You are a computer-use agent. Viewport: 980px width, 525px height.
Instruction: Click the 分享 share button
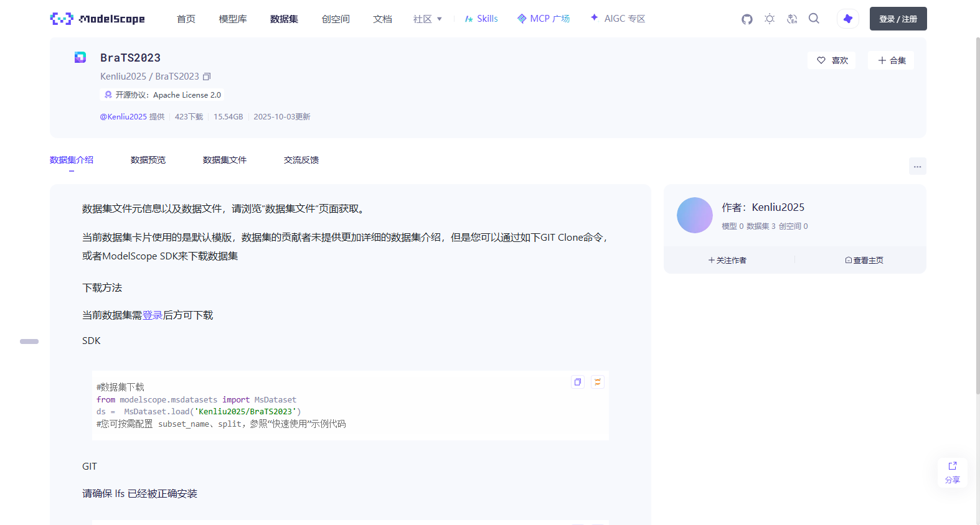click(x=953, y=473)
